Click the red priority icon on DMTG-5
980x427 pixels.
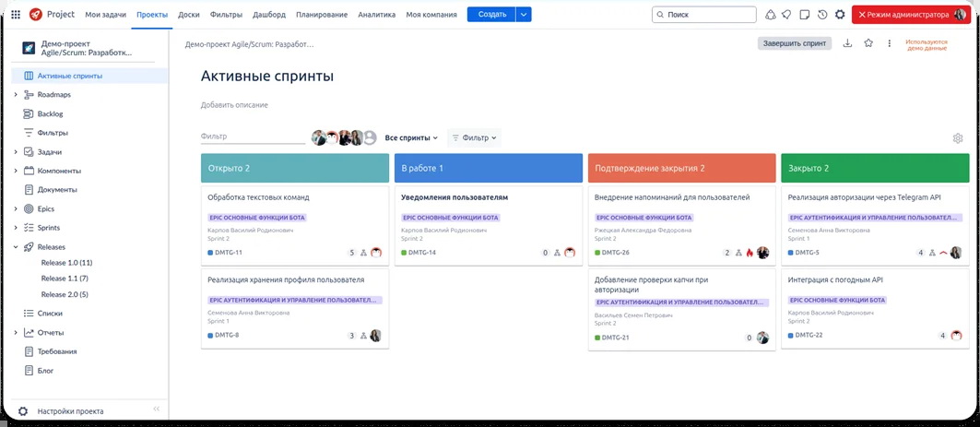pos(943,254)
